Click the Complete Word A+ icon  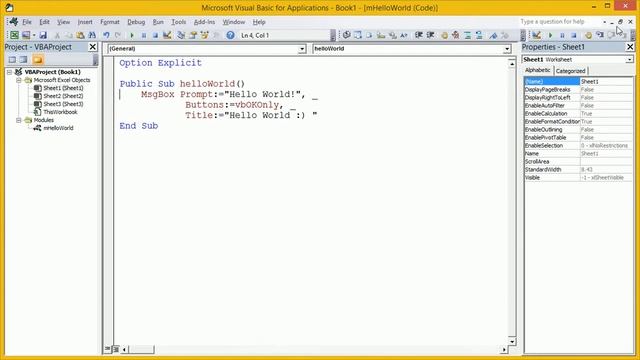coord(404,35)
